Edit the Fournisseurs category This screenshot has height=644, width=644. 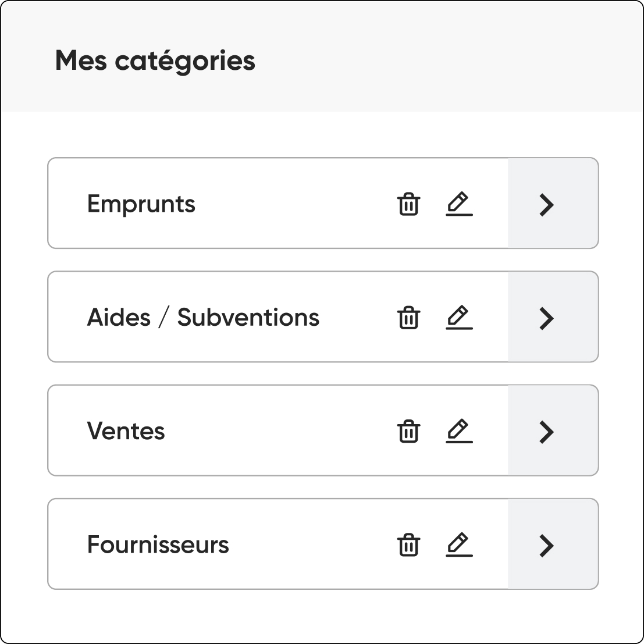pyautogui.click(x=459, y=545)
